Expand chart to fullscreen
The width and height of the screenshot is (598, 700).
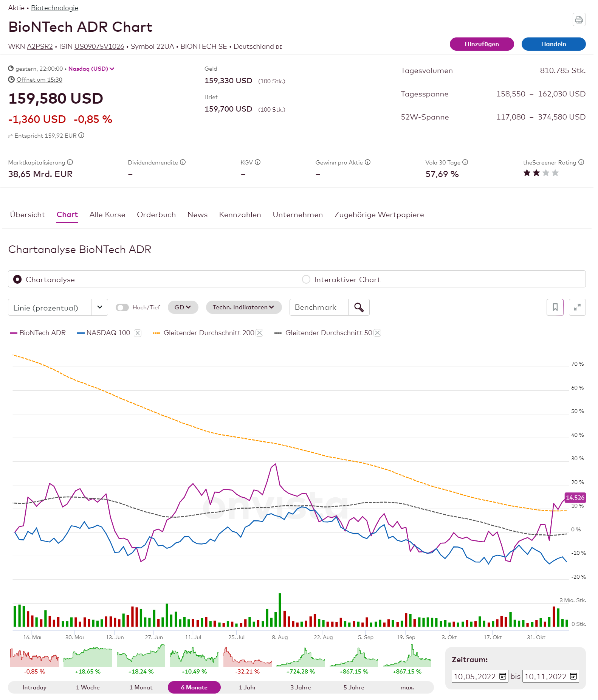click(x=577, y=307)
